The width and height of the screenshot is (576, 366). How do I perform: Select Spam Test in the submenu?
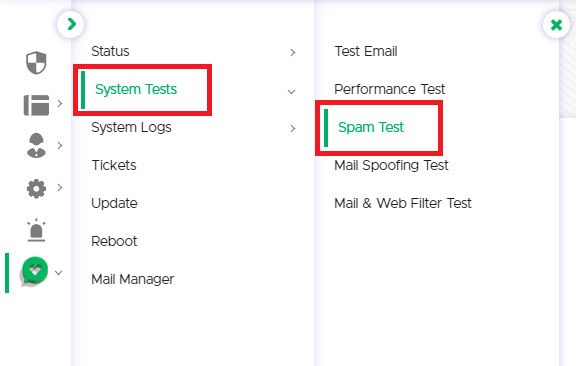point(371,127)
